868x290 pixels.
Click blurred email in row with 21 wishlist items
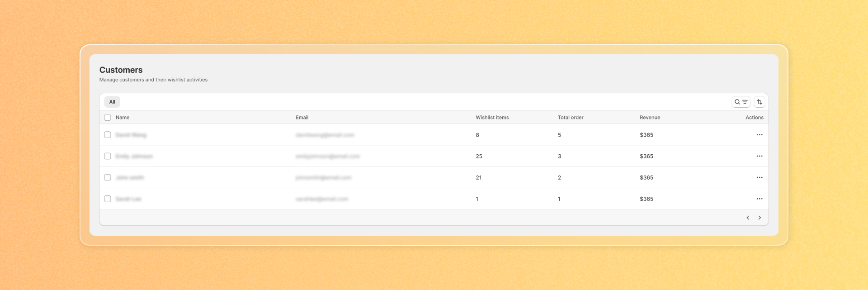click(x=324, y=177)
